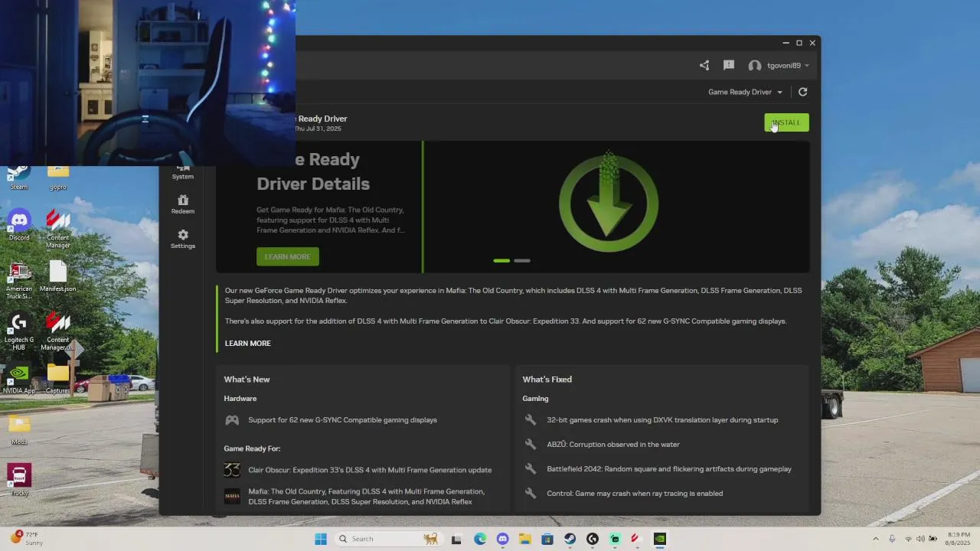Click wrench icon beside ABZÛ corruption fix

pos(530,445)
